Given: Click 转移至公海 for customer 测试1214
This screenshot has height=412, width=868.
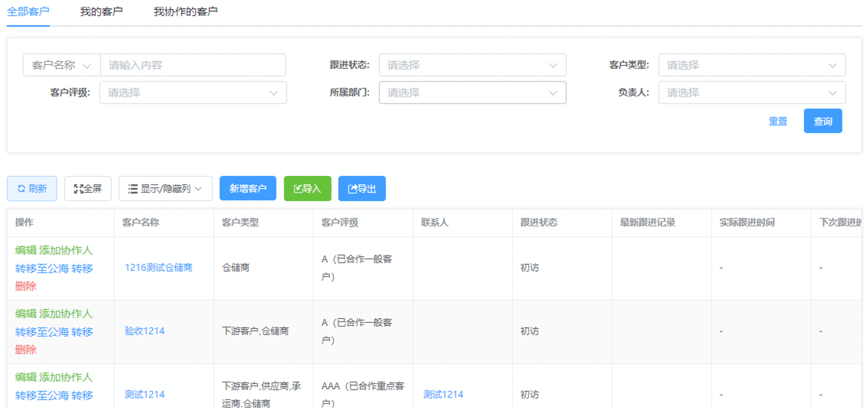Looking at the screenshot, I should pyautogui.click(x=42, y=396).
